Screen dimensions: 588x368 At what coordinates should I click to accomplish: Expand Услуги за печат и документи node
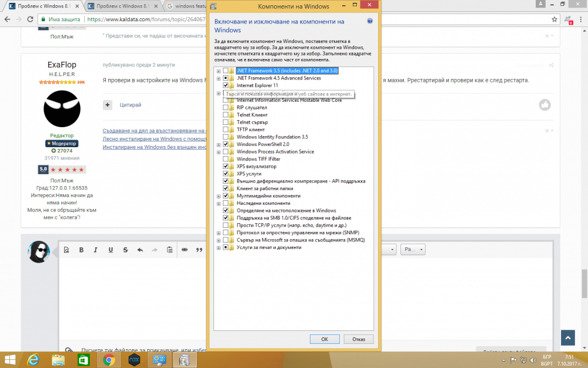point(219,248)
